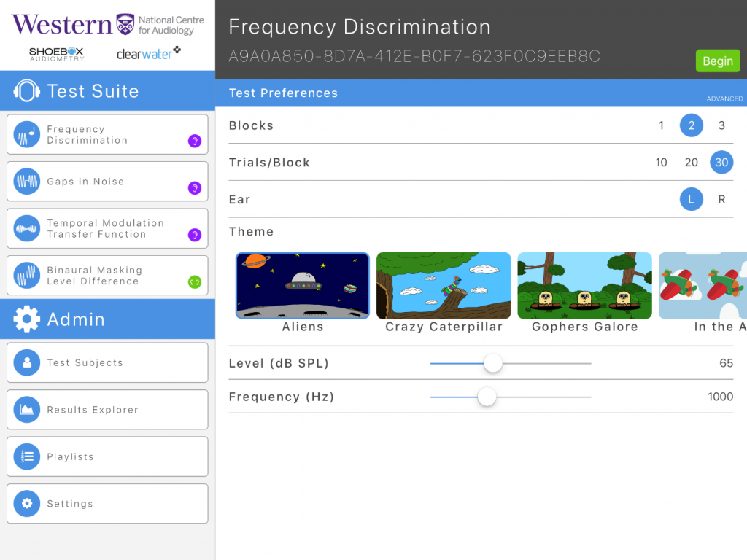The height and width of the screenshot is (560, 747).
Task: Select the Crazy Caterpillar theme thumbnail
Action: [x=444, y=286]
